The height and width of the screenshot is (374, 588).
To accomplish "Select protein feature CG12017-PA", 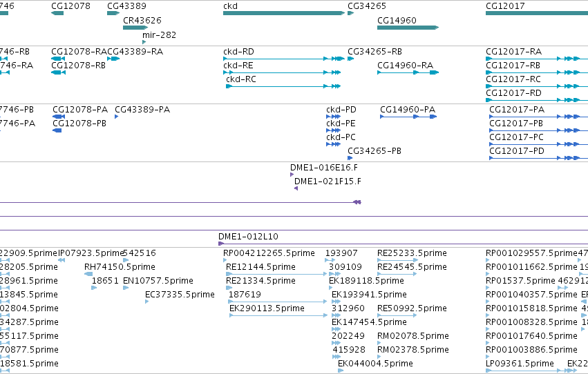I will coord(538,117).
